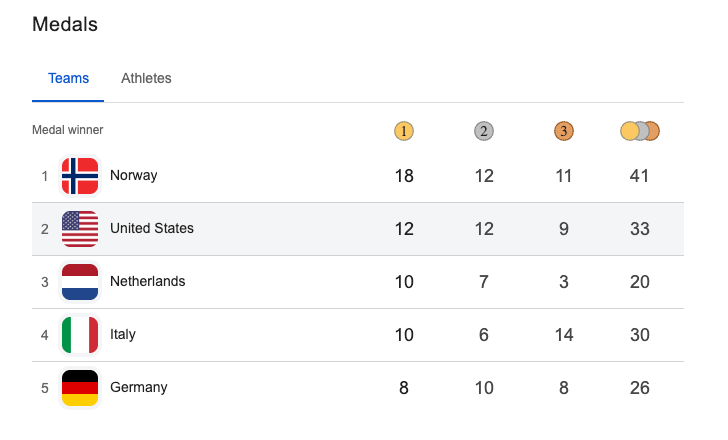
Task: Click the Medal winner column header
Action: (67, 130)
